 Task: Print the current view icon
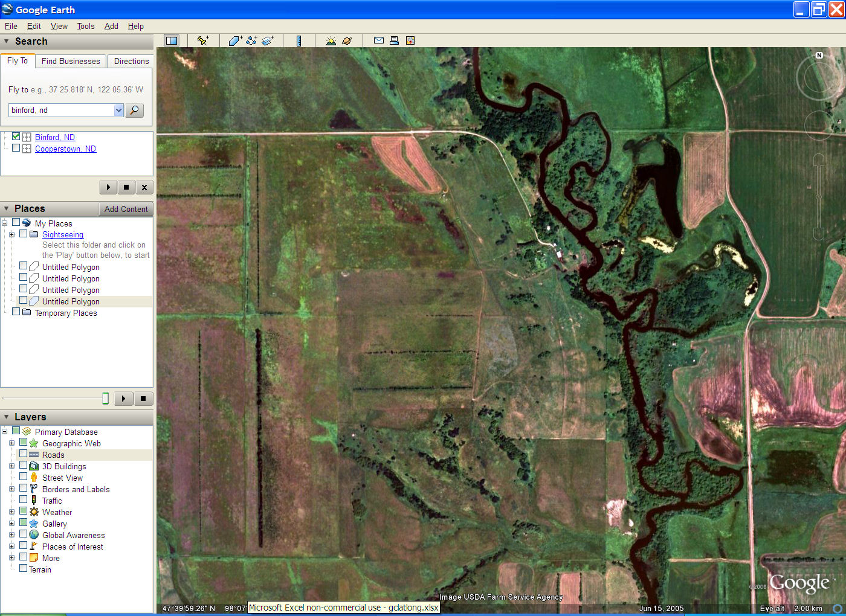tap(394, 40)
